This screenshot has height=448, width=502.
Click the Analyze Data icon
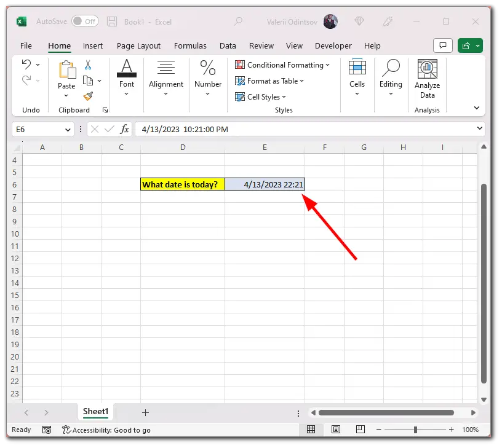click(427, 69)
